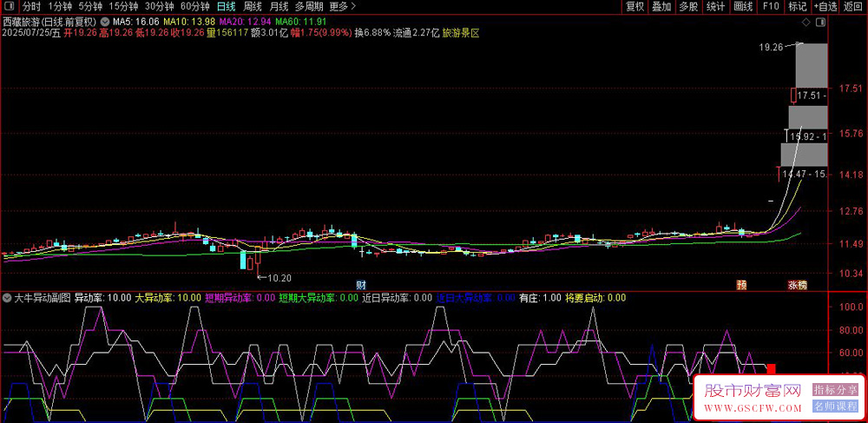Click the 19.26 high price label
The image size is (868, 423).
point(770,48)
